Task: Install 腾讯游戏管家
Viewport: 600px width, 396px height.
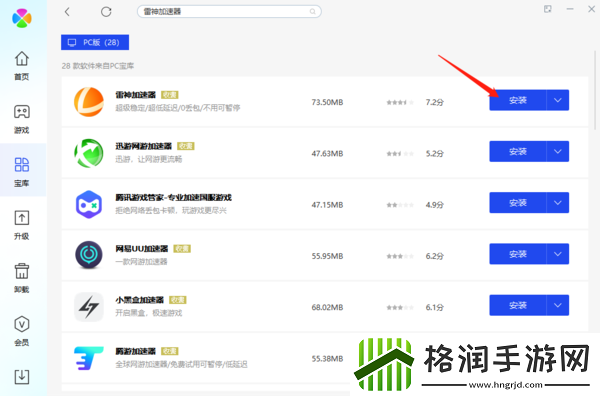Action: [x=518, y=203]
